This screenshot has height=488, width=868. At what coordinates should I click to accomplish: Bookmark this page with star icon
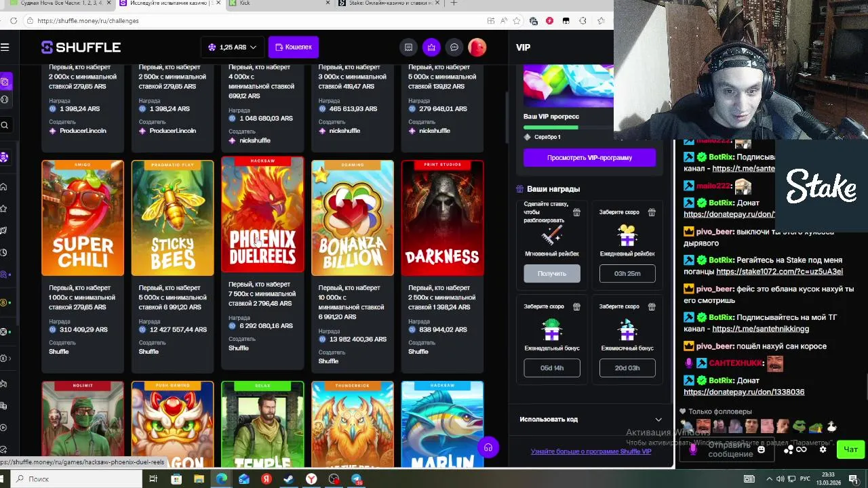pos(517,21)
